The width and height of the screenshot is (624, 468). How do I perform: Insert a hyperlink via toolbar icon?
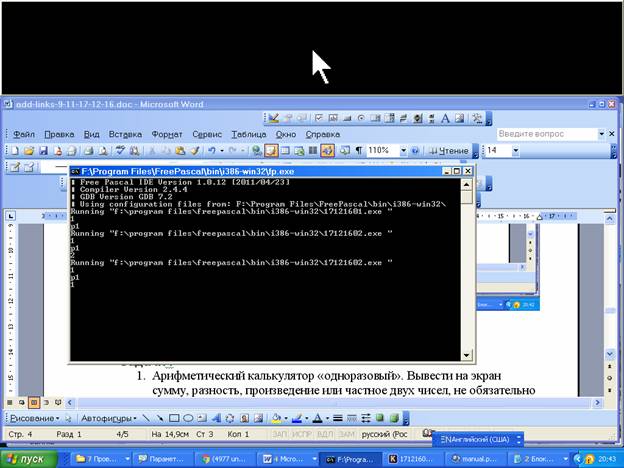pos(257,150)
